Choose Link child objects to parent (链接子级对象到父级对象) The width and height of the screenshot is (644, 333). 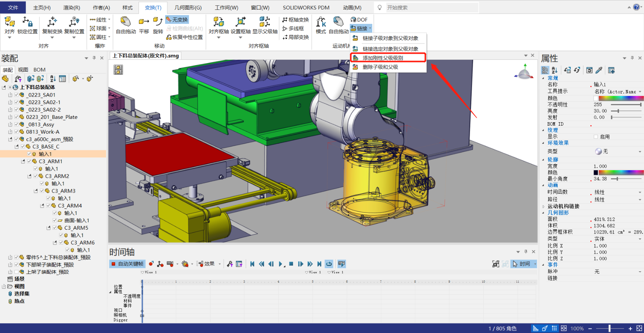tap(388, 38)
